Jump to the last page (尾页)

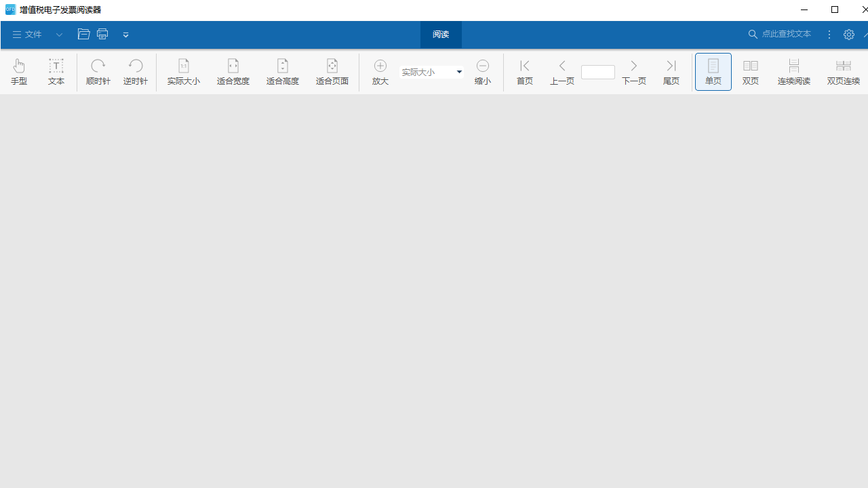(x=671, y=72)
